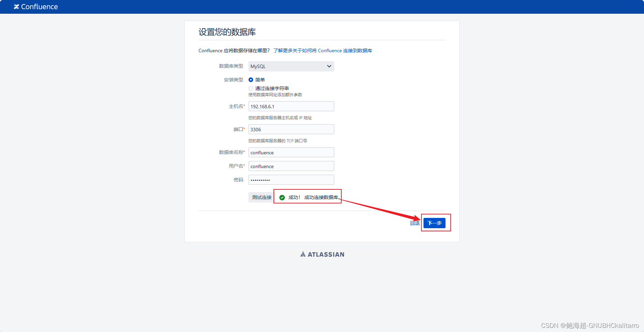Click the 设置您的数据库 page heading
Viewport: 644px width, 332px height.
click(227, 32)
